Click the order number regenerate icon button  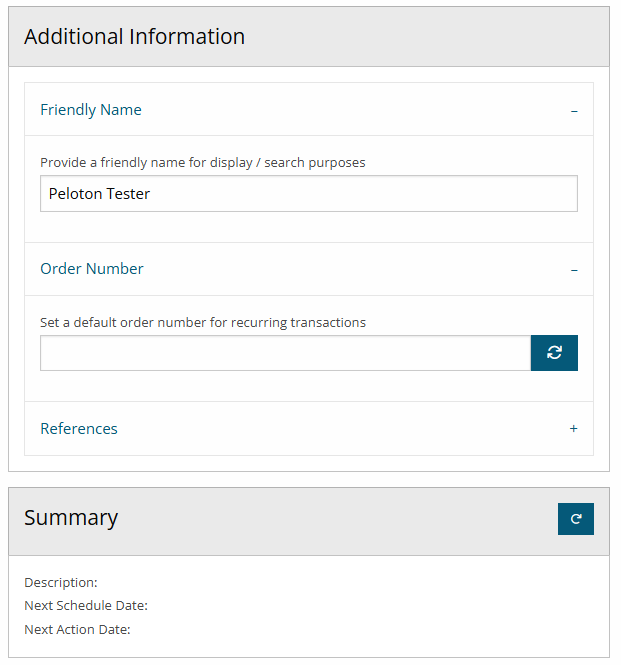pyautogui.click(x=554, y=353)
